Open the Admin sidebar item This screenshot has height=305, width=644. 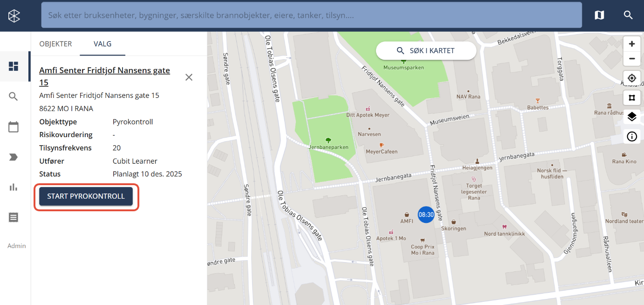point(17,246)
